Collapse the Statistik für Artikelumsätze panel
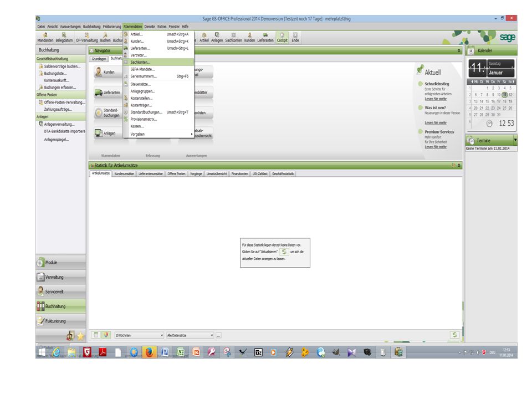The image size is (532, 399). [459, 166]
